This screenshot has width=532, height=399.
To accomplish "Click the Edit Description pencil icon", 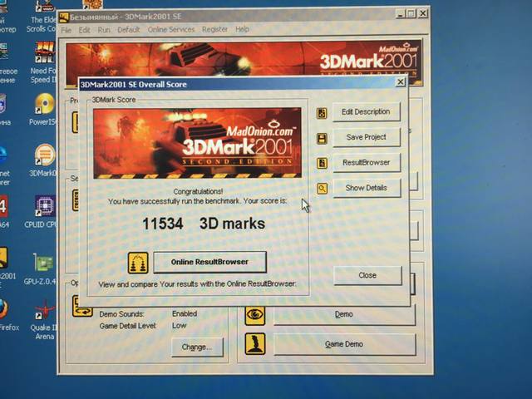I will click(x=322, y=113).
